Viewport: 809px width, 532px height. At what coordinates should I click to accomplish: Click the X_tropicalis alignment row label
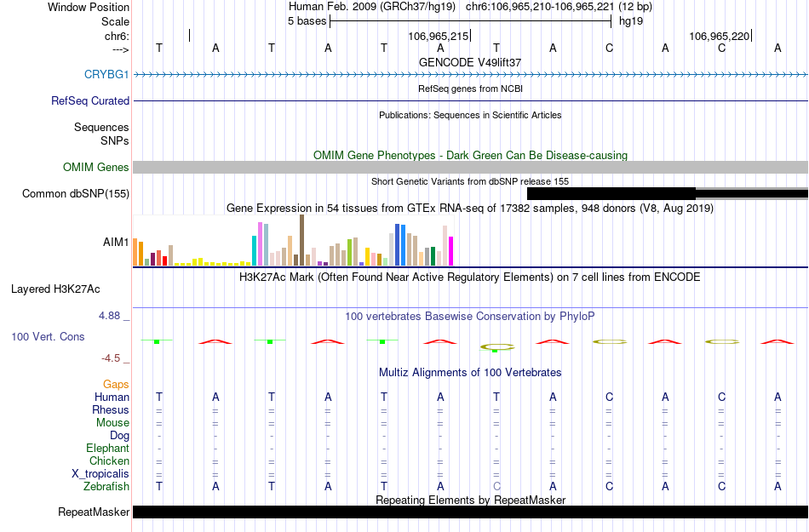pos(100,473)
